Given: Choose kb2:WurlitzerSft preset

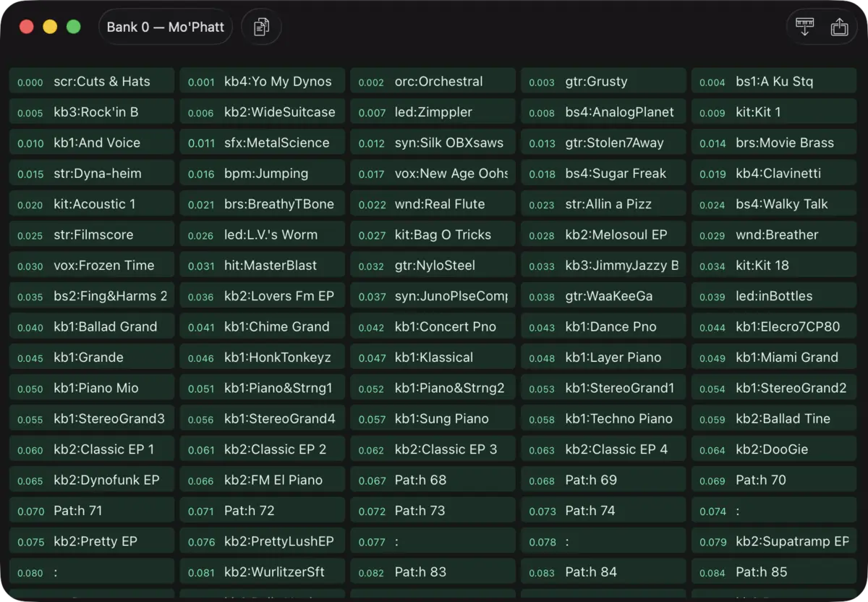Looking at the screenshot, I should point(263,572).
